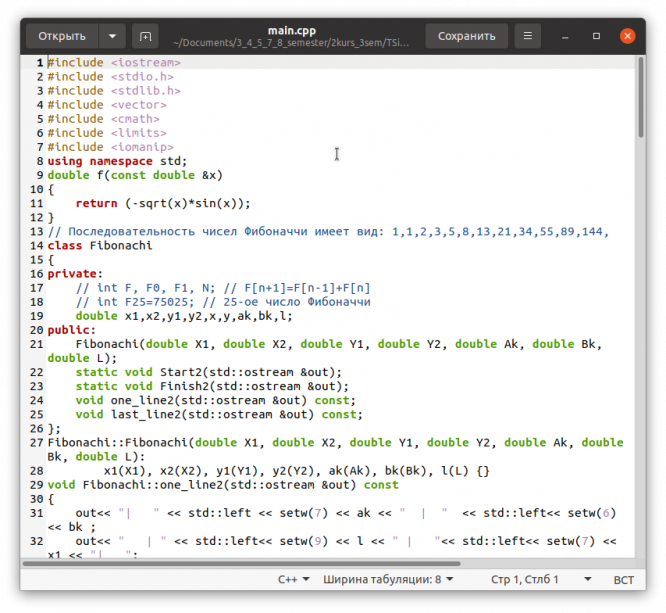
Task: Click the main.cpp title in the header bar
Action: click(x=292, y=30)
